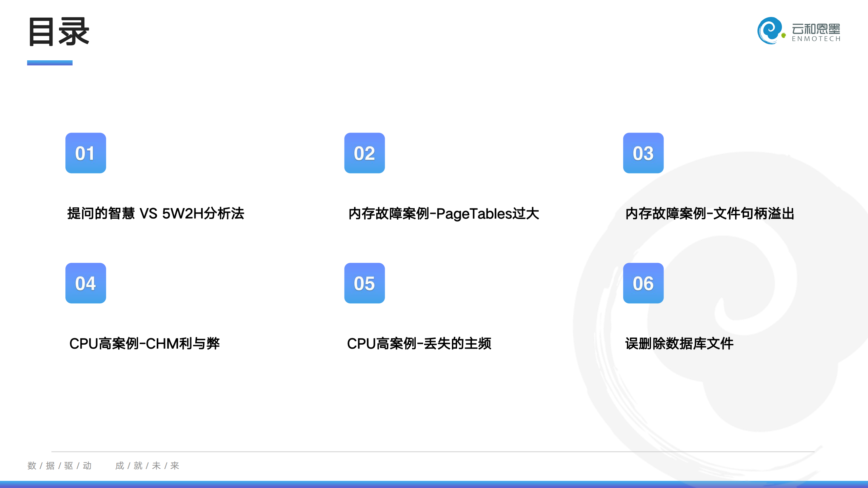Open 内存故障案例-文件句柄溢出 section
The height and width of the screenshot is (488, 868).
click(x=710, y=213)
